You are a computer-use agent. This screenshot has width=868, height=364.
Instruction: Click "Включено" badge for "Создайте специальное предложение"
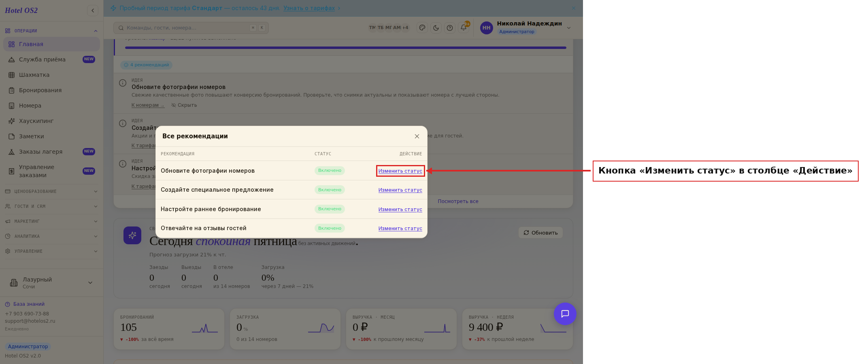pyautogui.click(x=330, y=190)
